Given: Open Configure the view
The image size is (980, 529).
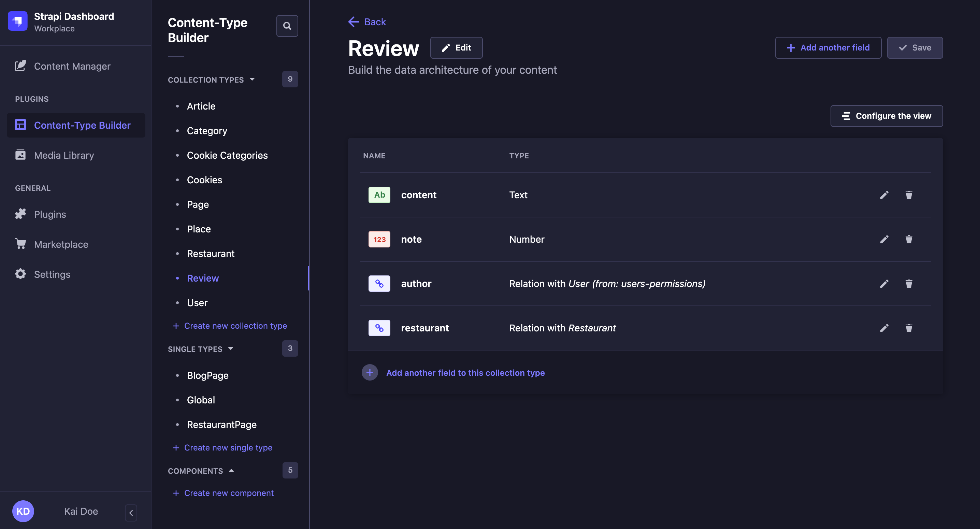Looking at the screenshot, I should 887,116.
